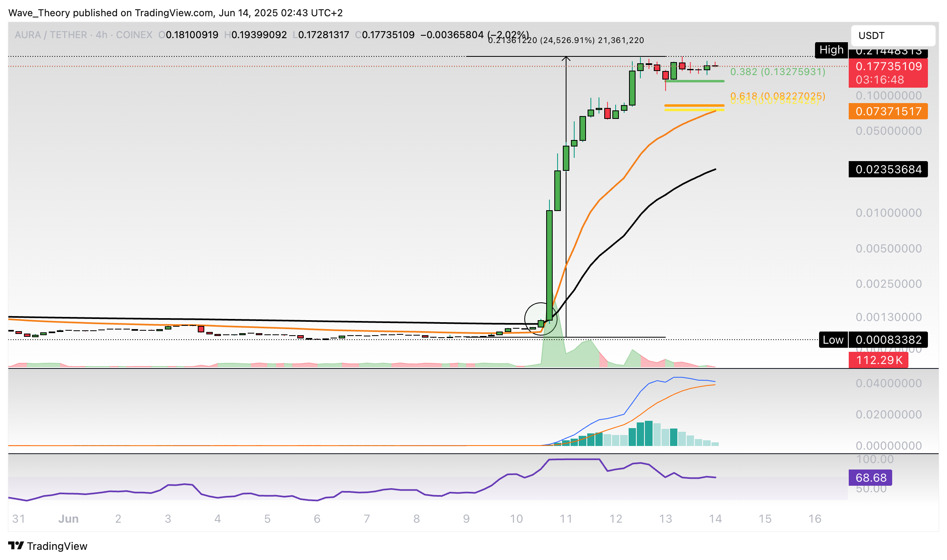Click the red current price 0.17735109 countdown label
This screenshot has height=560, width=947.
point(888,73)
